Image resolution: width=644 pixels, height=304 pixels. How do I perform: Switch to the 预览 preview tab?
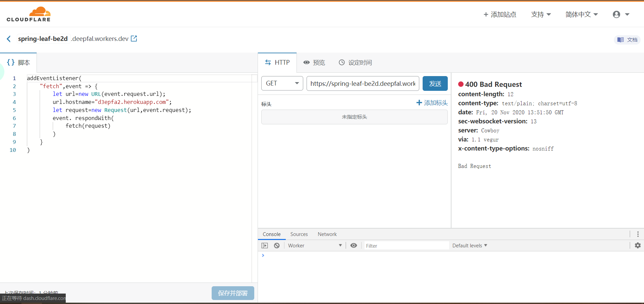314,63
